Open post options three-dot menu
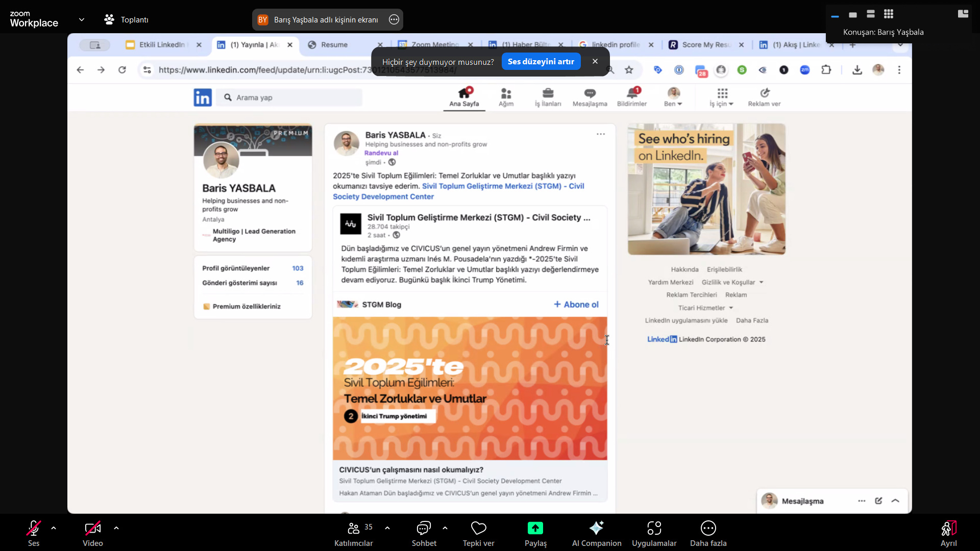Viewport: 980px width, 551px height. click(601, 134)
